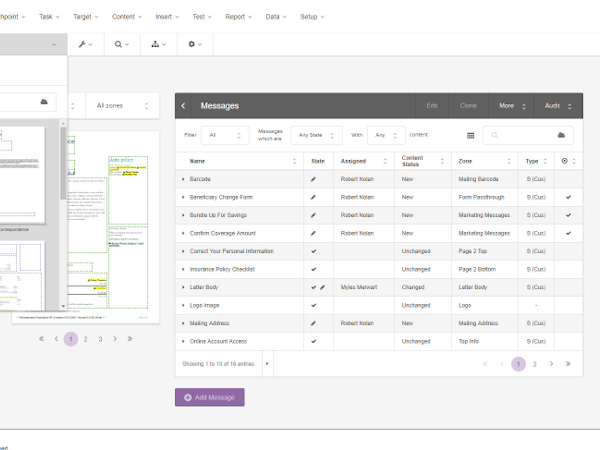Open the Task menu
This screenshot has width=600, height=450.
click(49, 17)
